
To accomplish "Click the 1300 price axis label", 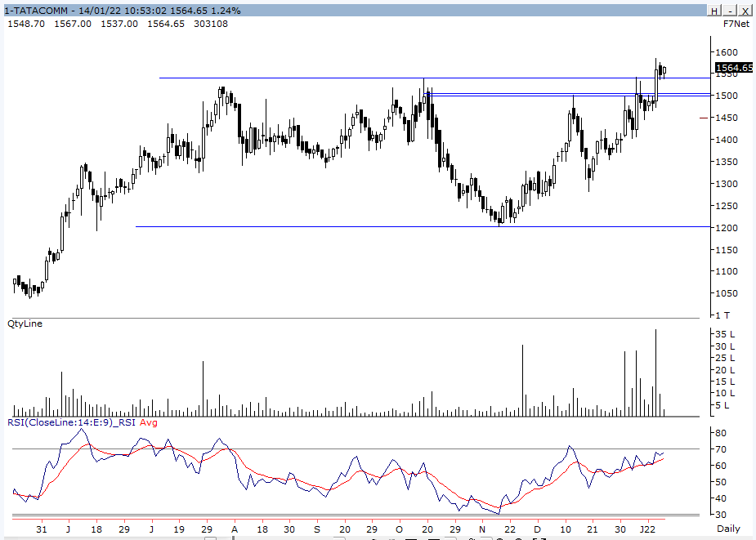I will (727, 184).
